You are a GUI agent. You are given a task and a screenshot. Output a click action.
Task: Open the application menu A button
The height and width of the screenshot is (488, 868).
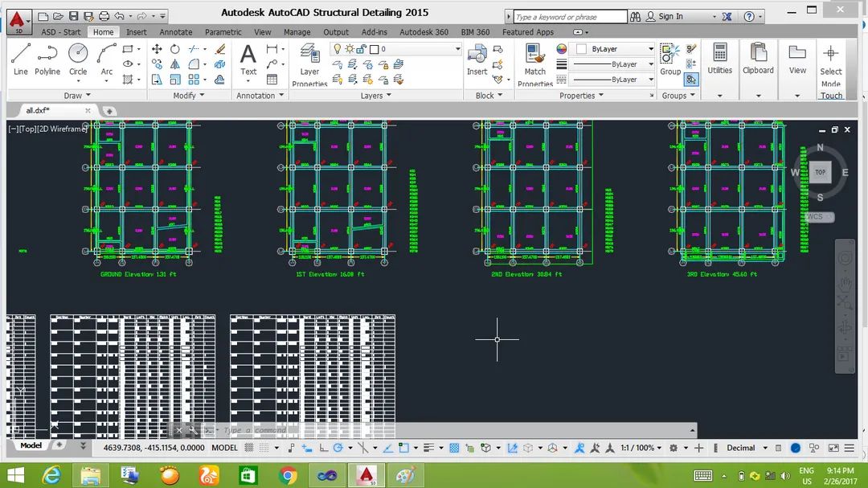point(18,23)
